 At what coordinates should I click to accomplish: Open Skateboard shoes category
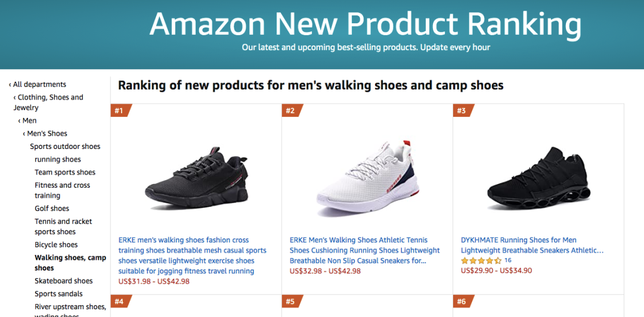pyautogui.click(x=64, y=281)
